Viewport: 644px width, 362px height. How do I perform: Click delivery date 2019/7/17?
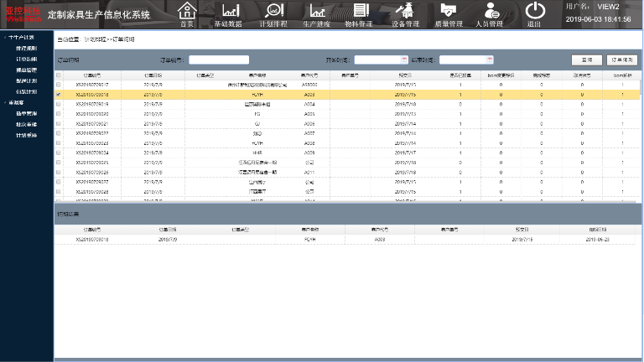[405, 153]
